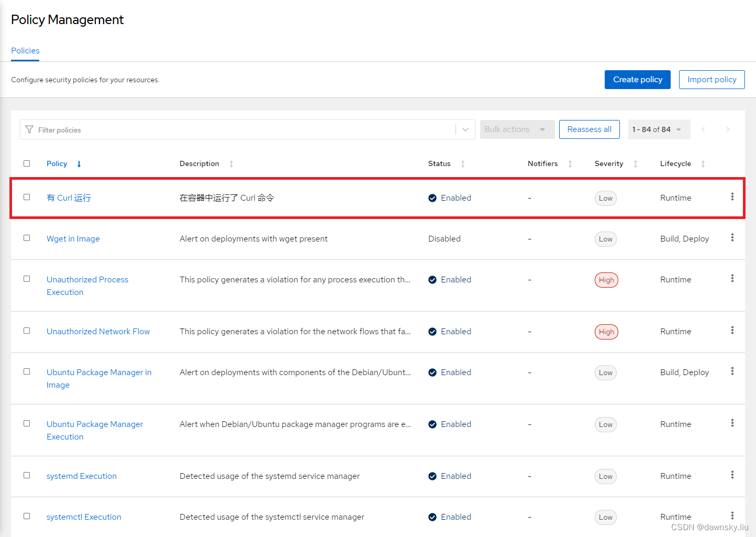The height and width of the screenshot is (537, 756).
Task: Go to previous page arrow
Action: pos(703,129)
